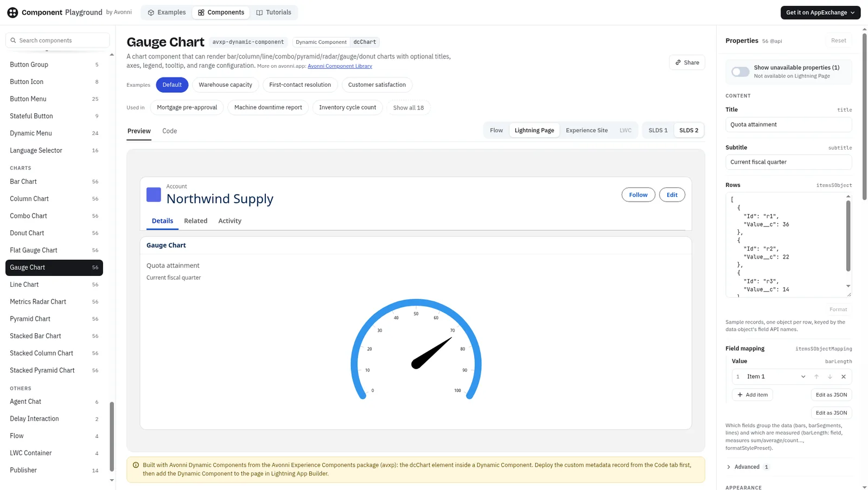
Task: Switch preview target to Flow
Action: click(x=496, y=130)
